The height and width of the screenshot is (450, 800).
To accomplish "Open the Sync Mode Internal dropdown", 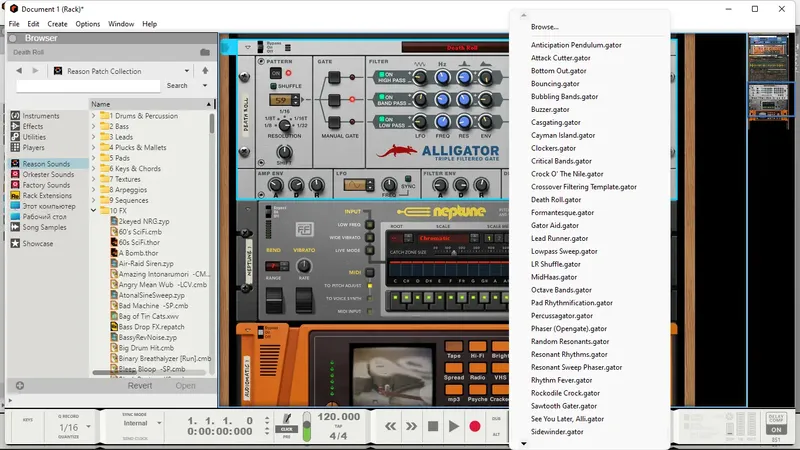I will (159, 423).
